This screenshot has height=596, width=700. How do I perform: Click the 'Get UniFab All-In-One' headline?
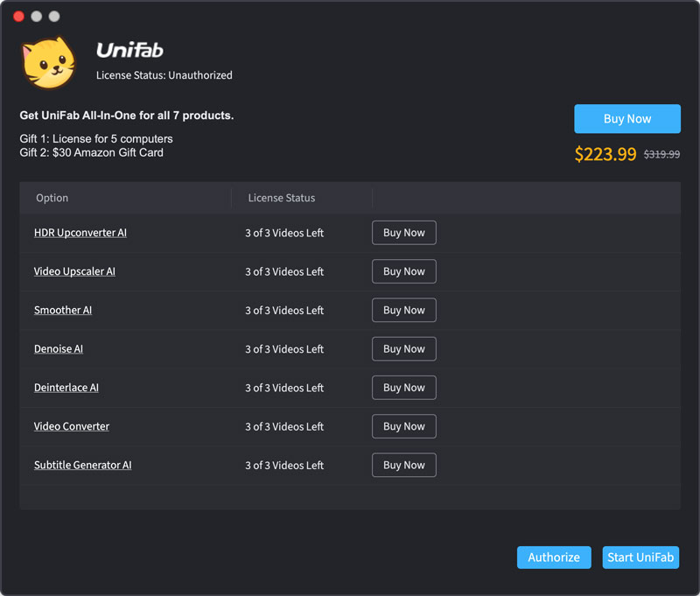127,116
